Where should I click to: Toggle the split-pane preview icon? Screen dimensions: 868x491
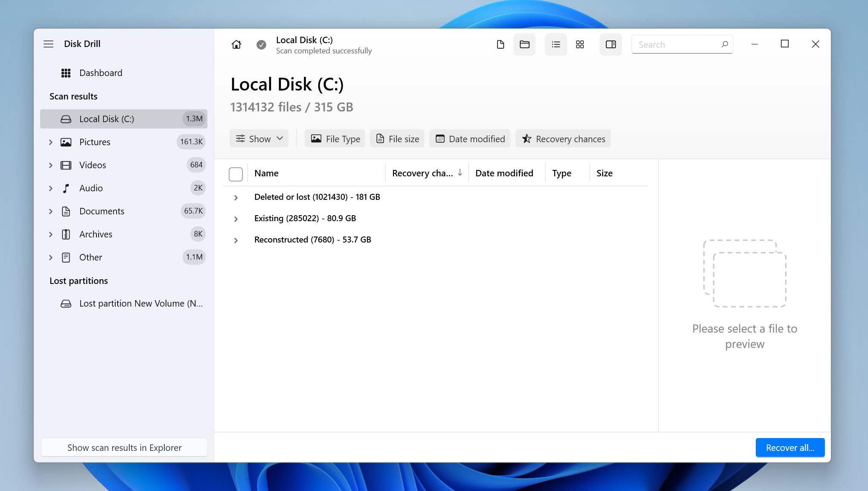pos(610,44)
